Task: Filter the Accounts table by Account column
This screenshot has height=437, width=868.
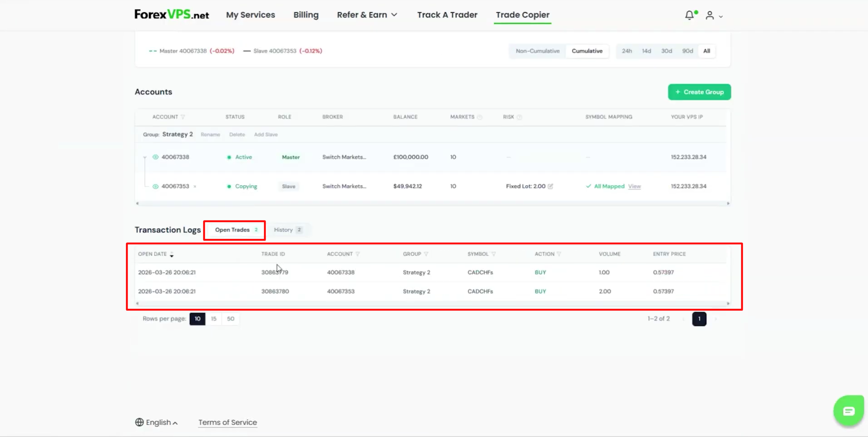Action: coord(183,117)
